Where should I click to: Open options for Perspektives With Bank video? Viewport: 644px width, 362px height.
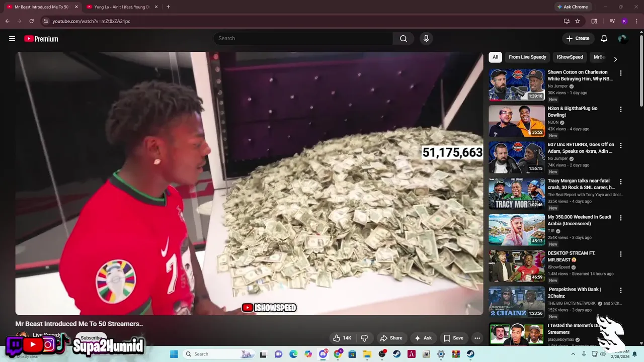(620, 290)
